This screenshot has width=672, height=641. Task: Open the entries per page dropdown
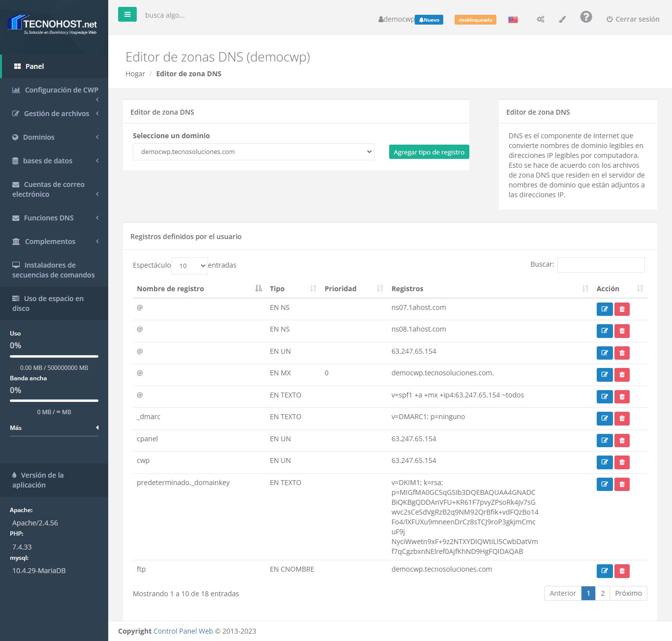tap(189, 266)
